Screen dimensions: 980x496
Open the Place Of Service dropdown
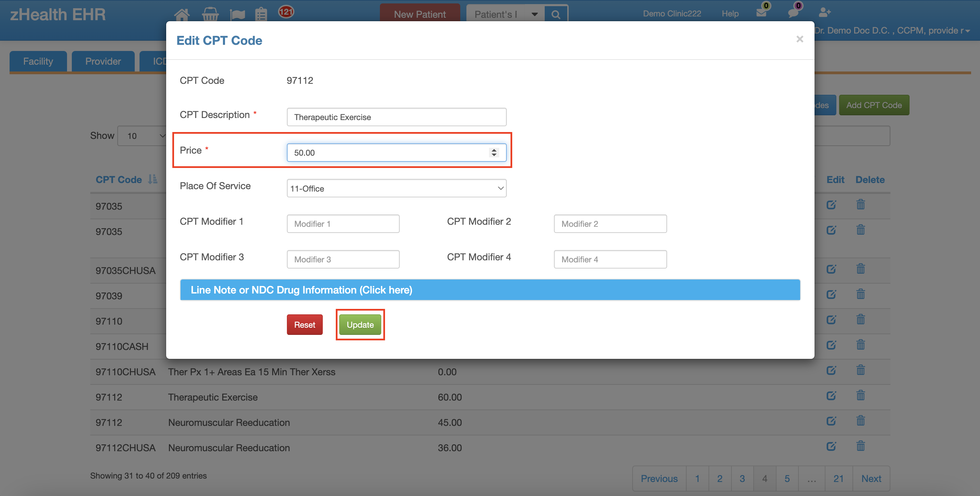pos(396,188)
